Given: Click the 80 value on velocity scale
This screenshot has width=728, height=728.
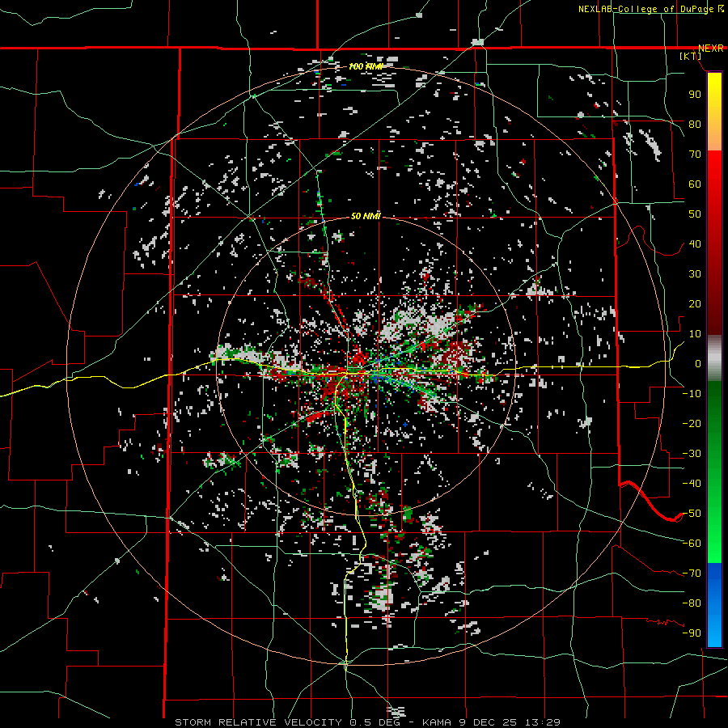Looking at the screenshot, I should (x=695, y=125).
